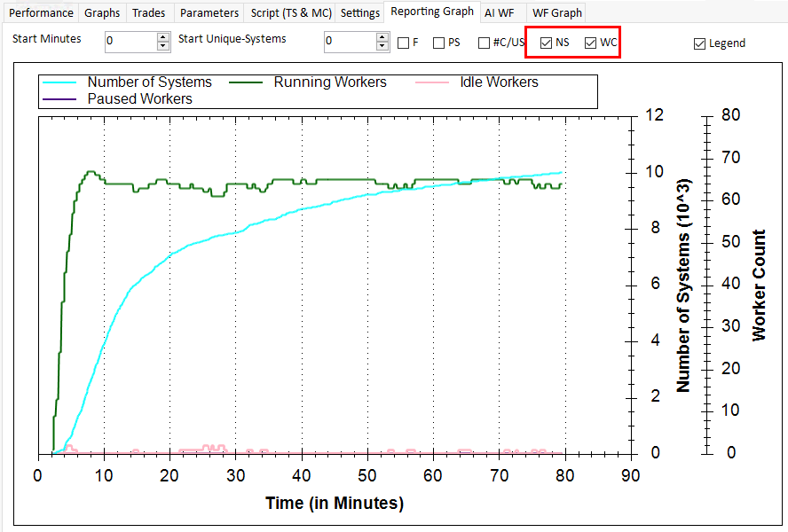This screenshot has height=532, width=788.
Task: Increment Start Unique-Systems value
Action: click(382, 37)
